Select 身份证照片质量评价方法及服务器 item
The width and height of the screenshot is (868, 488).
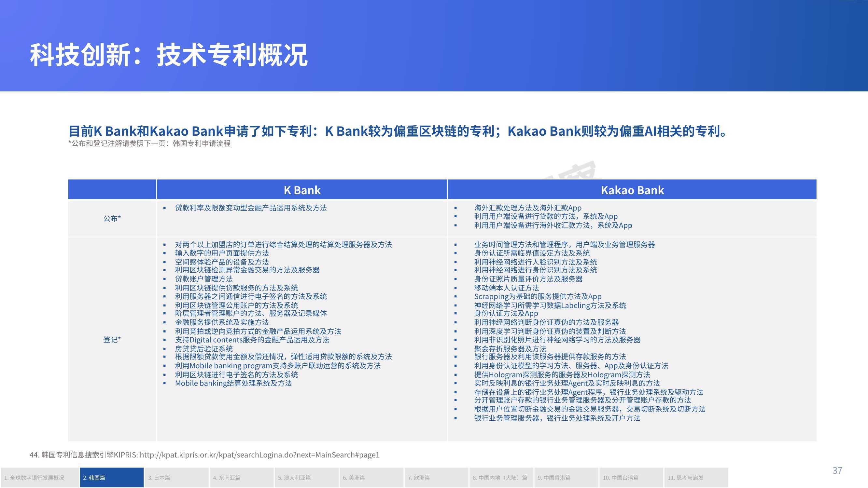coord(528,279)
